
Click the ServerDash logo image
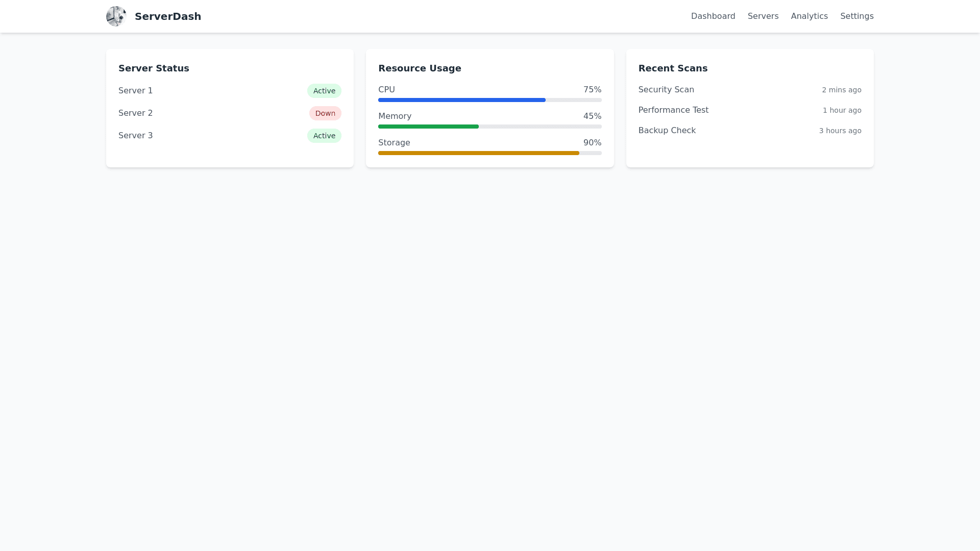[116, 16]
